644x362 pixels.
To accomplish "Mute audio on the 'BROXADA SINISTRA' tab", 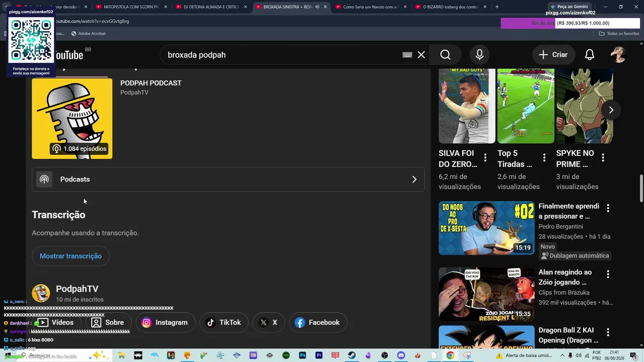I will 317,7.
